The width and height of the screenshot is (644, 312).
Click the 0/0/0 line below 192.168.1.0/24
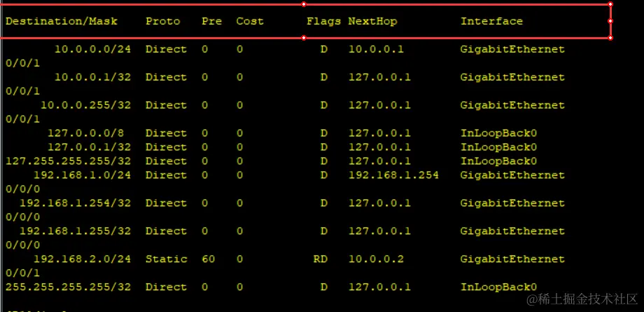click(22, 189)
